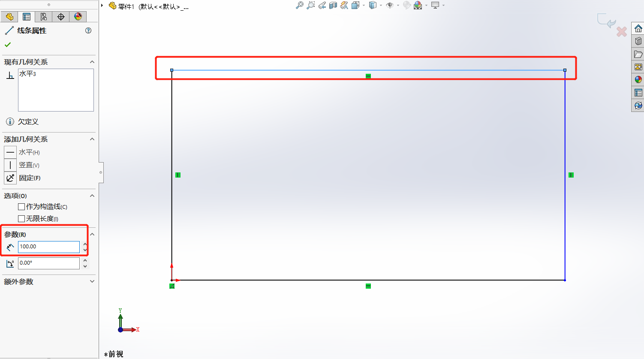This screenshot has height=359, width=644.
Task: Check the 无限长度 checkbox
Action: [21, 218]
